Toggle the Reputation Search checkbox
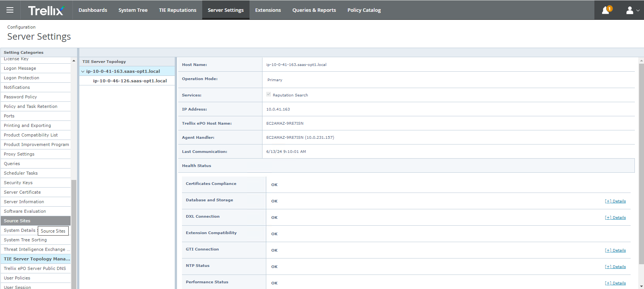 pyautogui.click(x=269, y=95)
